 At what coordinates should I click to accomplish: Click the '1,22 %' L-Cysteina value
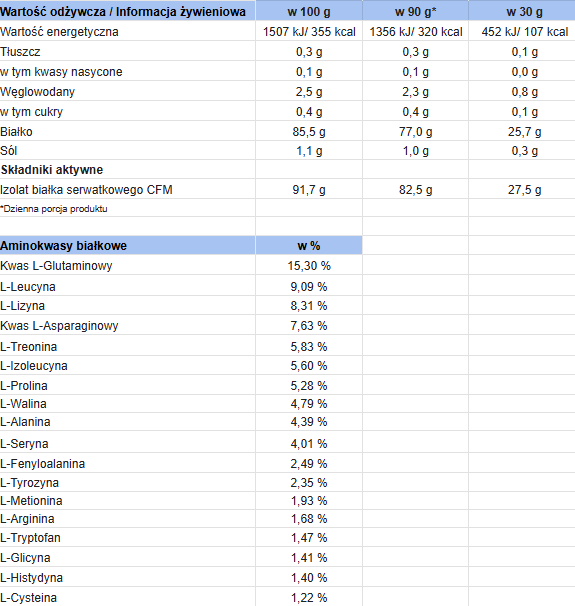point(309,597)
